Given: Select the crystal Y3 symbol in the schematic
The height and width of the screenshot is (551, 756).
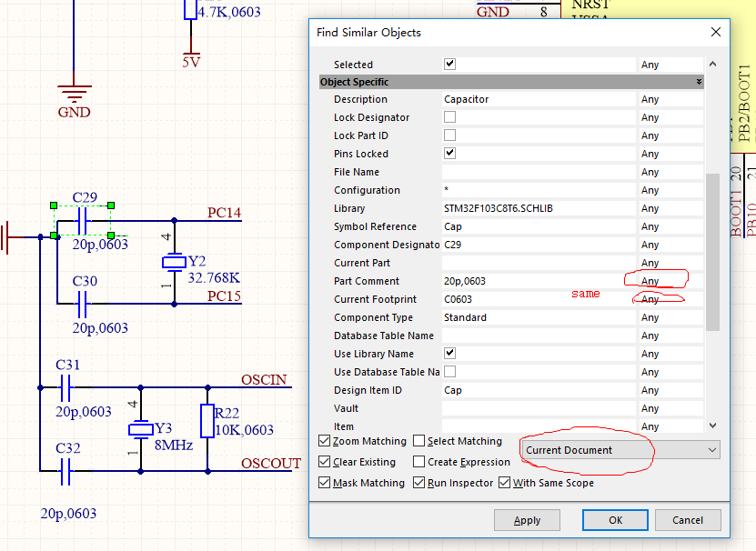Looking at the screenshot, I should click(141, 429).
